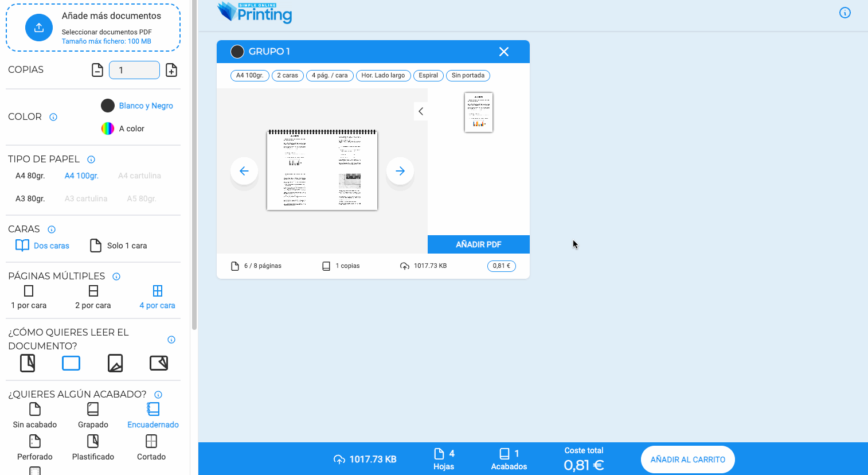Choose A3 cartulina paper type

(86, 198)
